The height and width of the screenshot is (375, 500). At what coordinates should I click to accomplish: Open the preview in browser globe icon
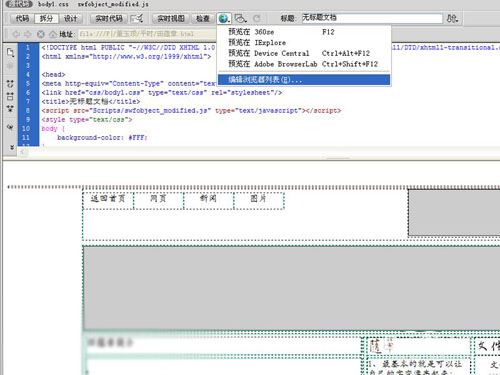[224, 18]
